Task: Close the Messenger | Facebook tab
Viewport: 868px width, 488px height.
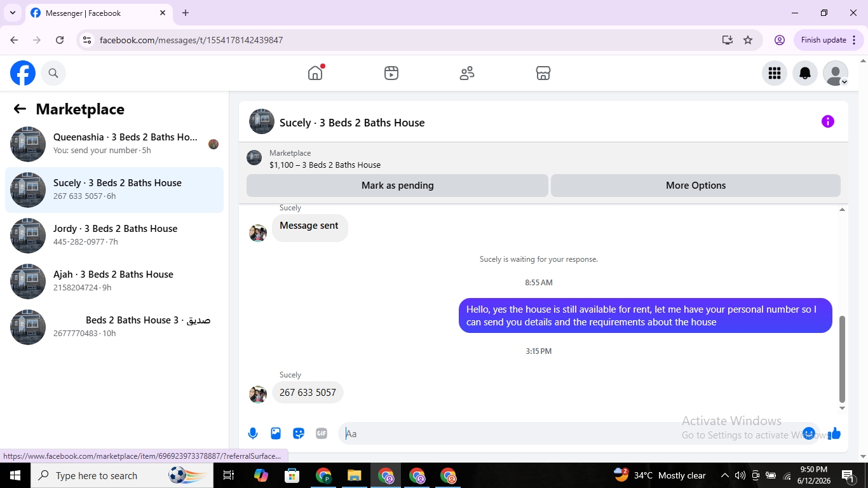Action: [x=163, y=13]
